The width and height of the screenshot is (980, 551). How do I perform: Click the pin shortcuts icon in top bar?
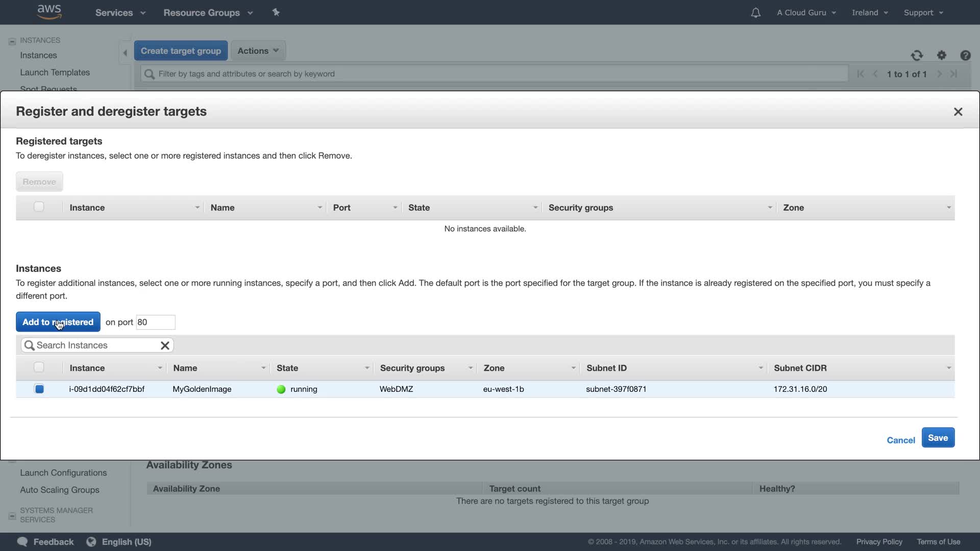pyautogui.click(x=276, y=12)
